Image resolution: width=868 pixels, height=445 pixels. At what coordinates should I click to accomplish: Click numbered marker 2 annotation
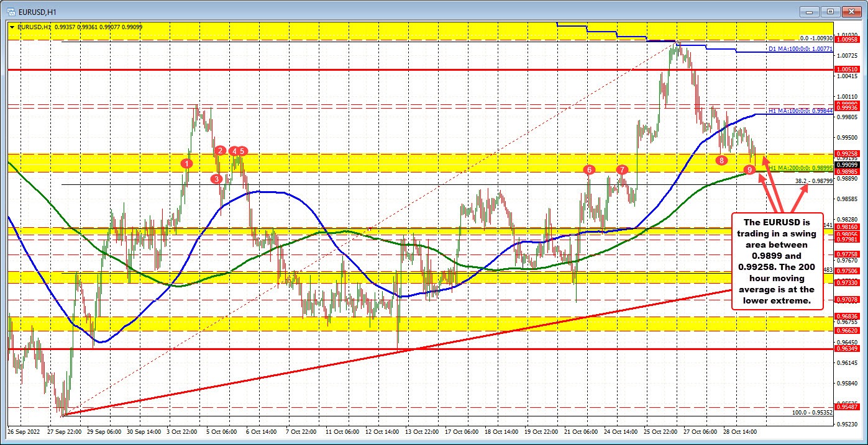[219, 150]
